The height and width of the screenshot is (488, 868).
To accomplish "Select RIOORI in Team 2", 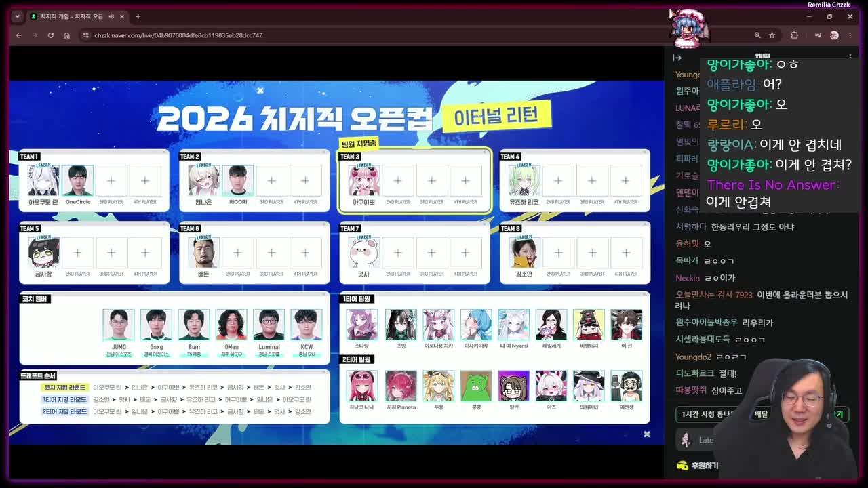I will 237,180.
